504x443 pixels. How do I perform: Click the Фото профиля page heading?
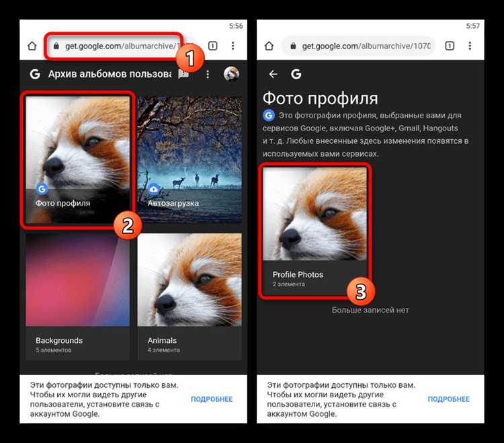[321, 98]
